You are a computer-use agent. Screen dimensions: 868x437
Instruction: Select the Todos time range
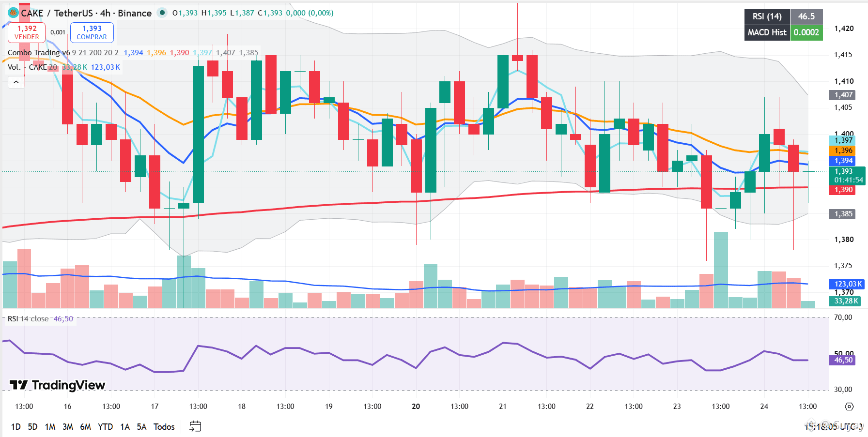(x=164, y=427)
